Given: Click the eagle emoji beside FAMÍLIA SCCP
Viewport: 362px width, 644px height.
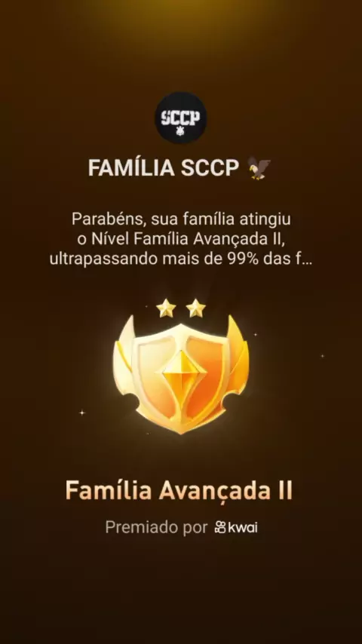Looking at the screenshot, I should coord(259,168).
